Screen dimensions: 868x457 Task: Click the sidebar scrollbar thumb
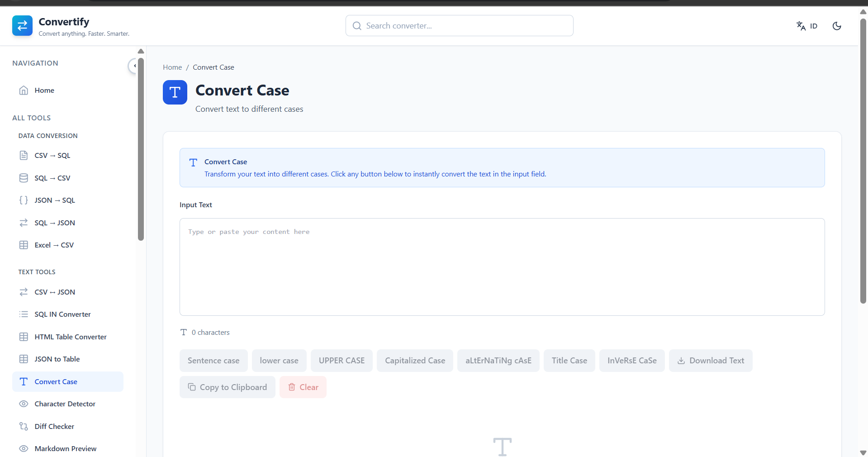click(x=141, y=149)
